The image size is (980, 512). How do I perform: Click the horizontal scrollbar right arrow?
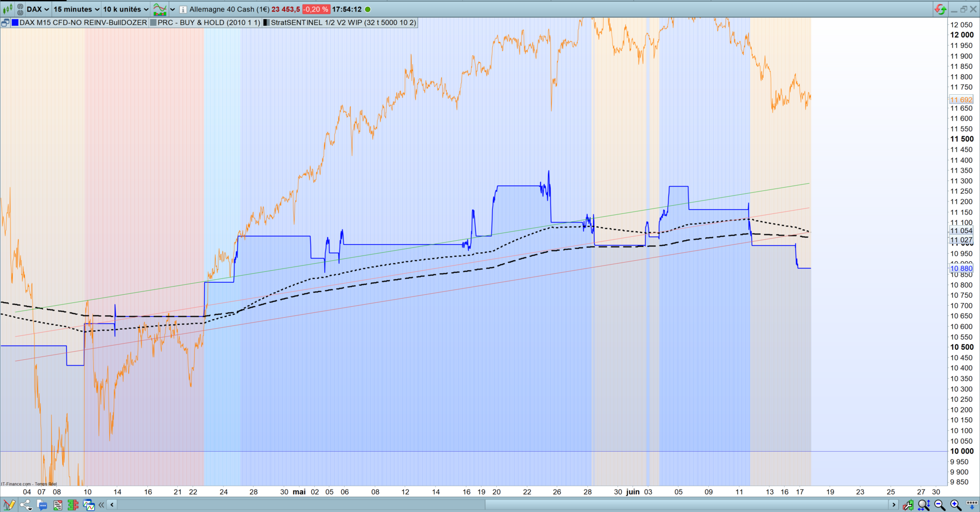click(893, 505)
